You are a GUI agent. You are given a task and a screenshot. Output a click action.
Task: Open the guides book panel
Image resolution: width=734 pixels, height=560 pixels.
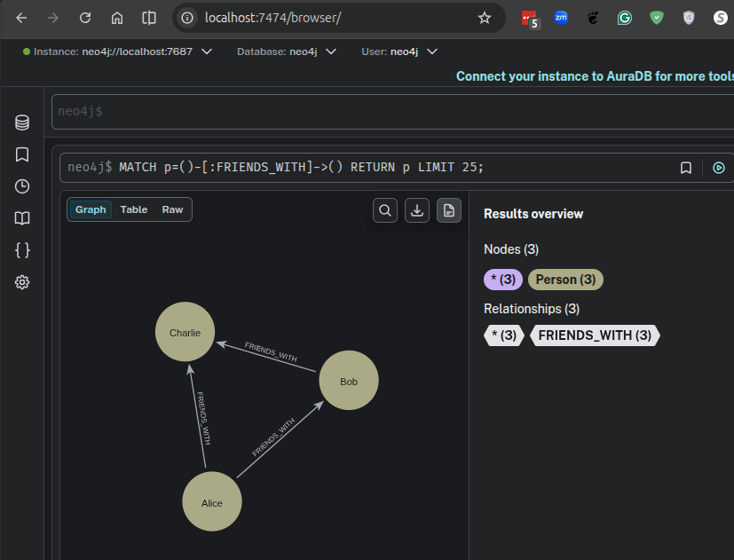(22, 218)
